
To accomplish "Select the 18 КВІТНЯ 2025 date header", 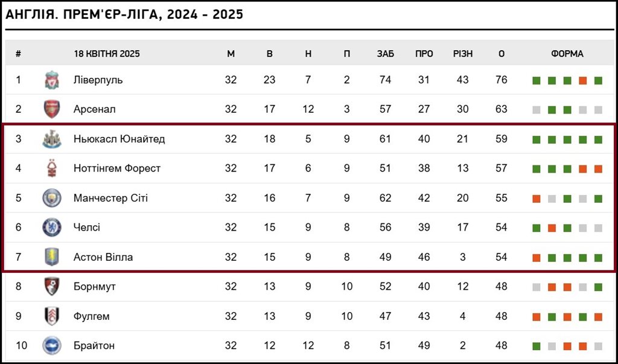I will (107, 54).
